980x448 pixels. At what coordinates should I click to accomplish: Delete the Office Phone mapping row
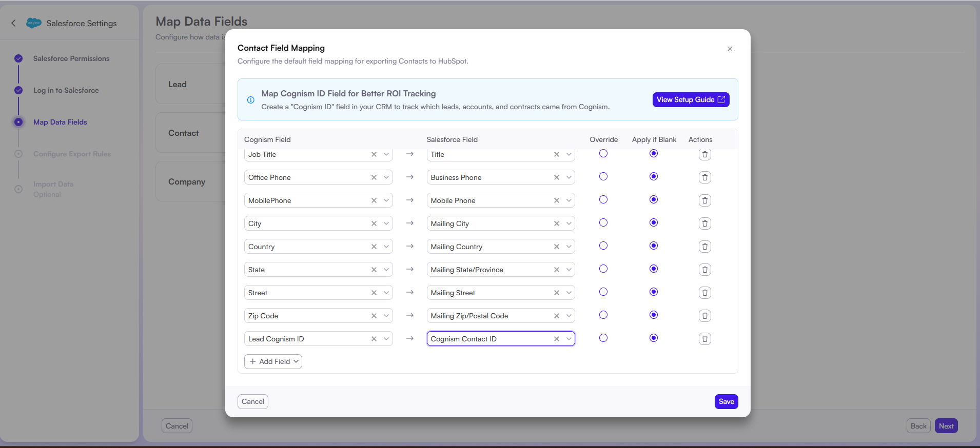coord(705,177)
